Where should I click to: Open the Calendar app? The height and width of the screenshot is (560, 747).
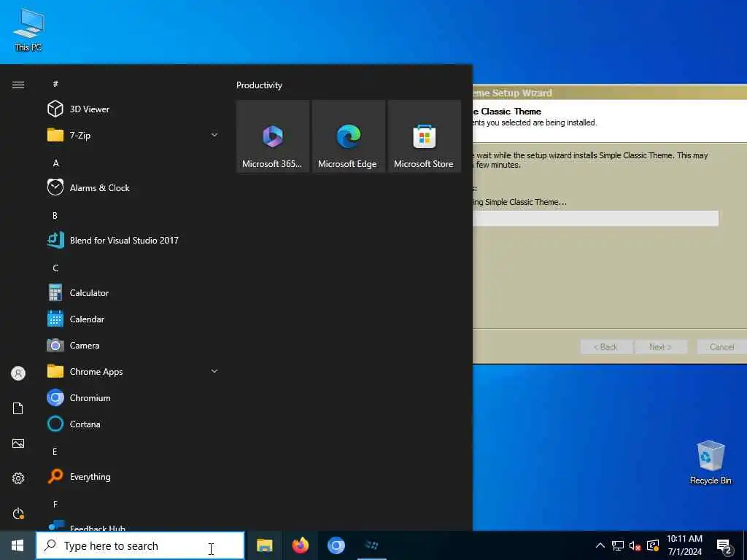point(133,319)
